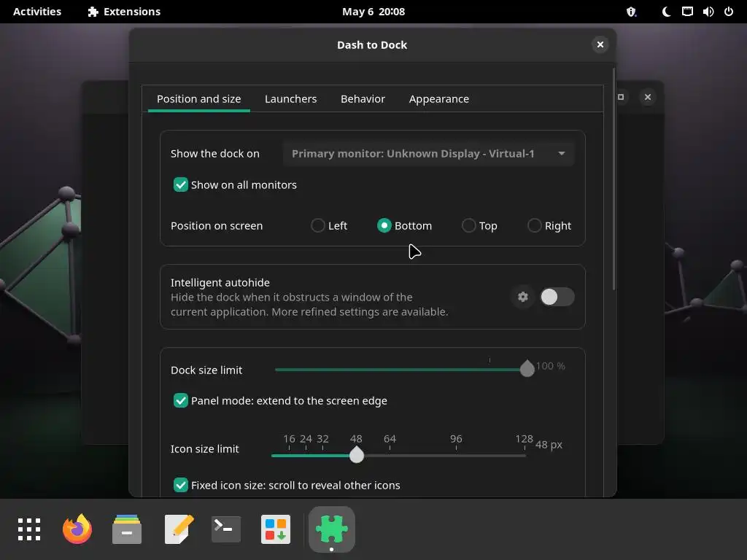The image size is (747, 560).
Task: Uncheck Panel mode extend to screen edge
Action: [181, 400]
